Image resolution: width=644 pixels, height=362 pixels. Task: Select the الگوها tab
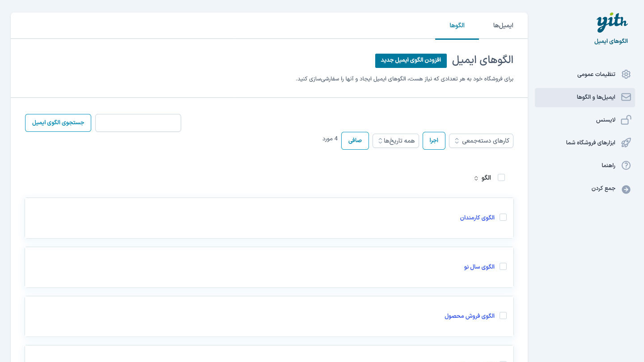click(457, 25)
